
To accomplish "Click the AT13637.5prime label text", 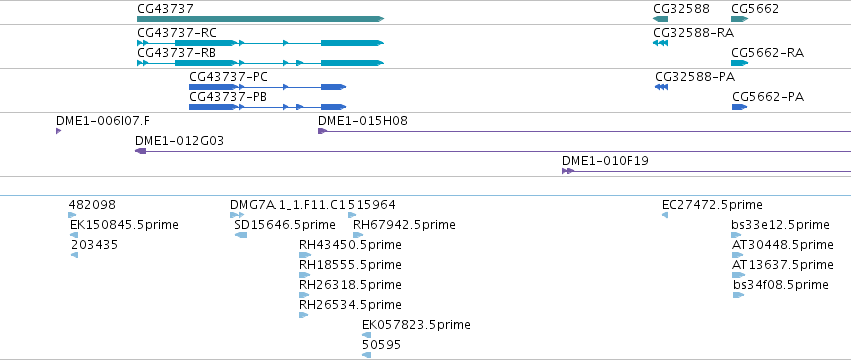I will pyautogui.click(x=783, y=265).
